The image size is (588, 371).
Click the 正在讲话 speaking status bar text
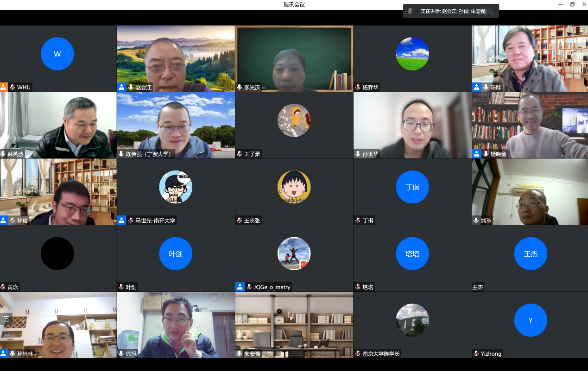click(453, 11)
